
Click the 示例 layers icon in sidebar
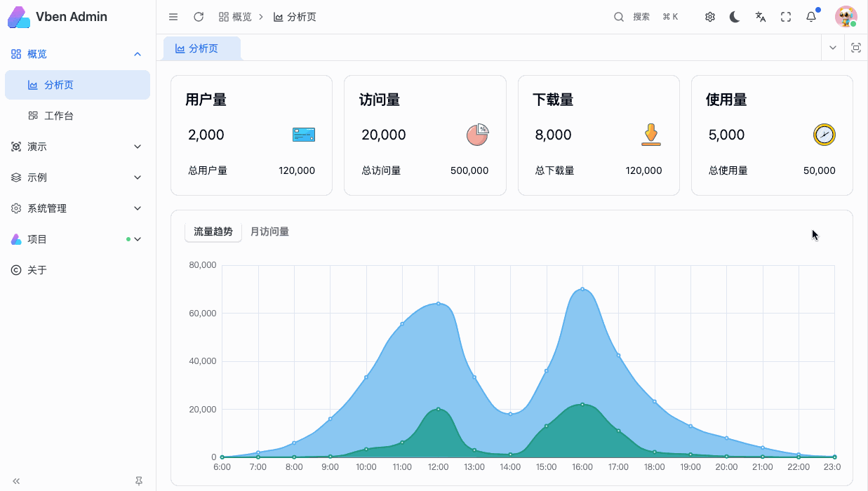point(16,177)
